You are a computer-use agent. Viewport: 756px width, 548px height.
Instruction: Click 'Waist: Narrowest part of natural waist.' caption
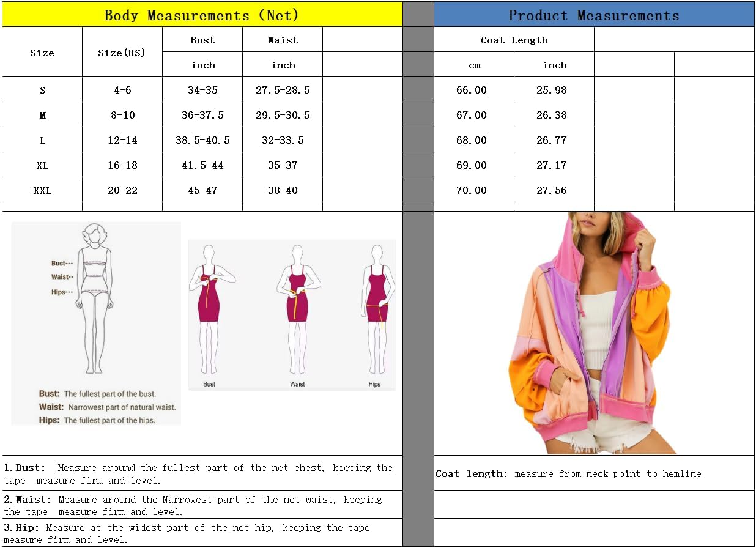(107, 407)
